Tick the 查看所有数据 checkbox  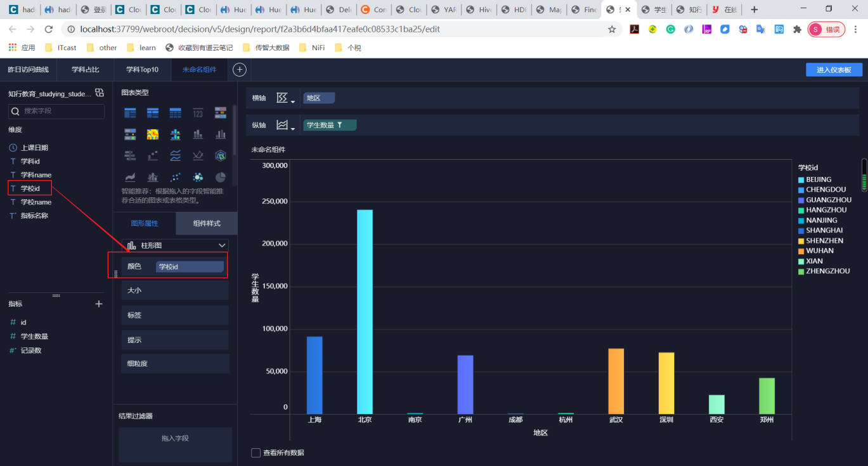pos(256,453)
